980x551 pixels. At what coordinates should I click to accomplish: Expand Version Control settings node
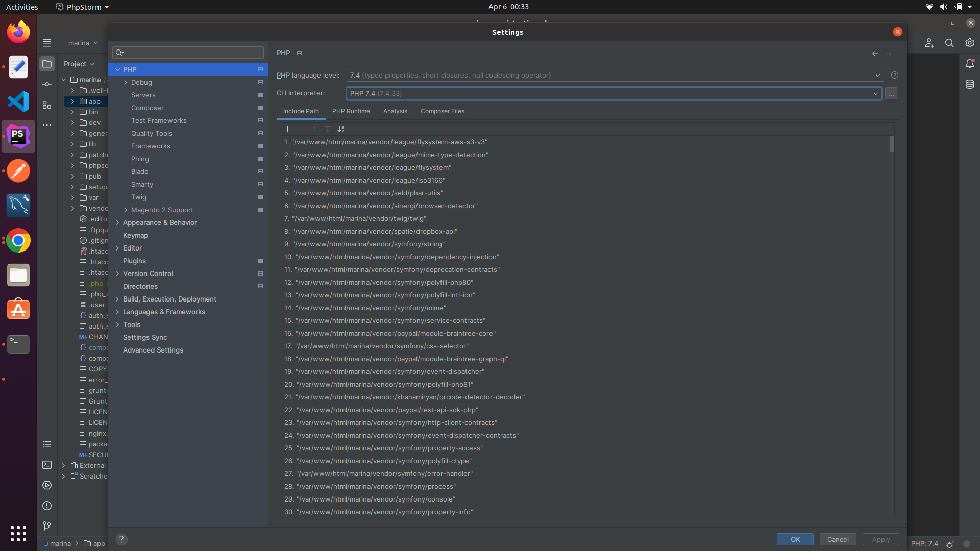[x=118, y=274]
